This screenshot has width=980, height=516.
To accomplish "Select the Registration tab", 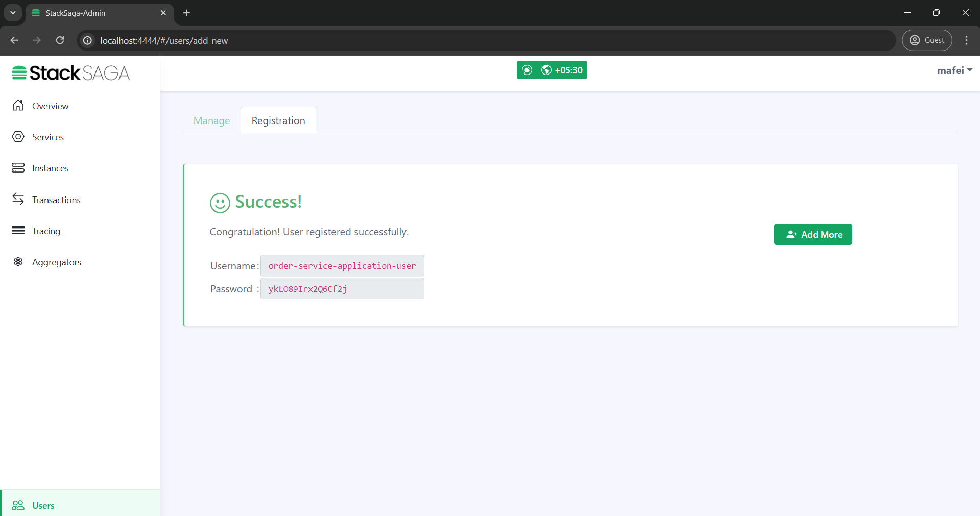I will (x=278, y=120).
